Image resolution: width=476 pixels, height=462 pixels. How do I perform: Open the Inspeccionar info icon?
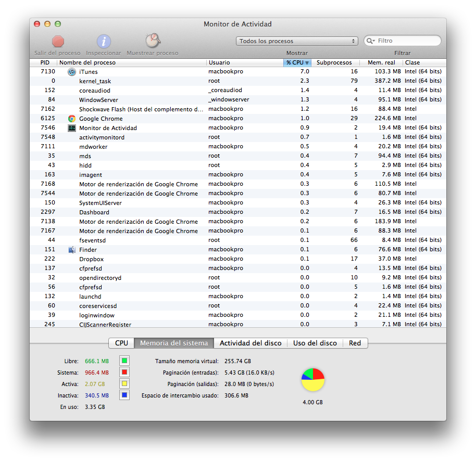click(x=104, y=41)
